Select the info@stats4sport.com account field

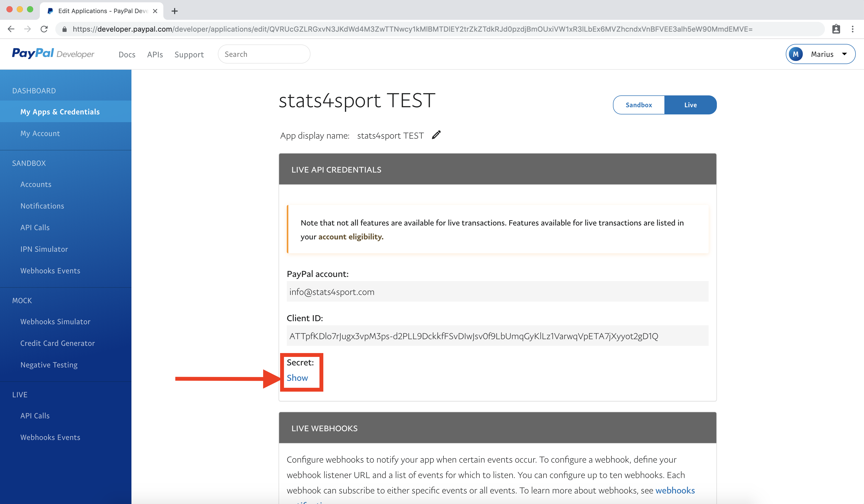pyautogui.click(x=497, y=292)
